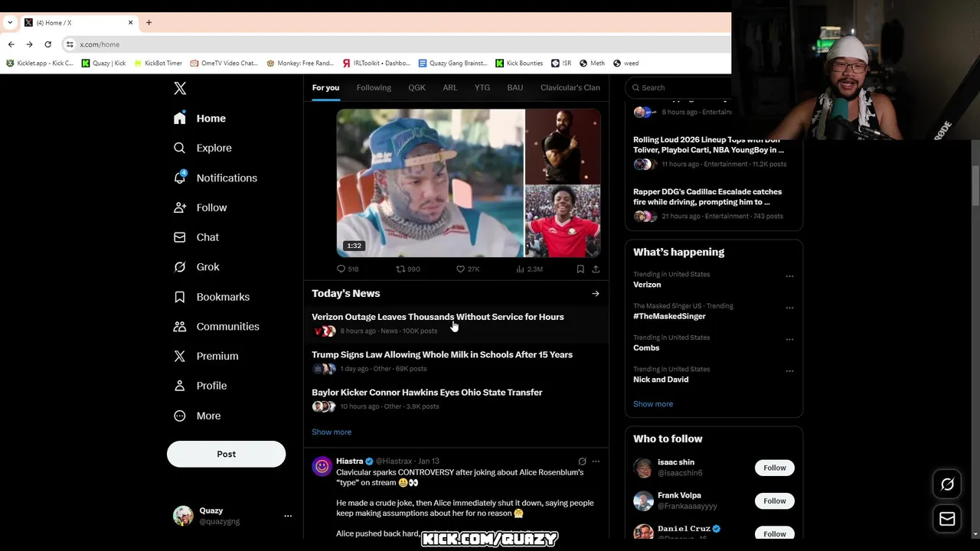This screenshot has width=980, height=551.
Task: Follow Frank Volpa
Action: pyautogui.click(x=774, y=500)
